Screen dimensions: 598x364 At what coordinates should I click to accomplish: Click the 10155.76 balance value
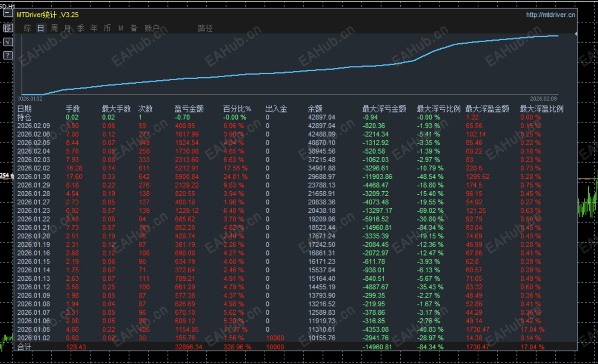tap(322, 338)
